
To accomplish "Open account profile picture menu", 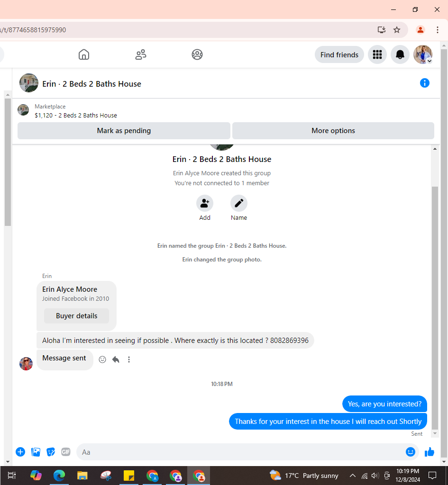I will point(423,55).
